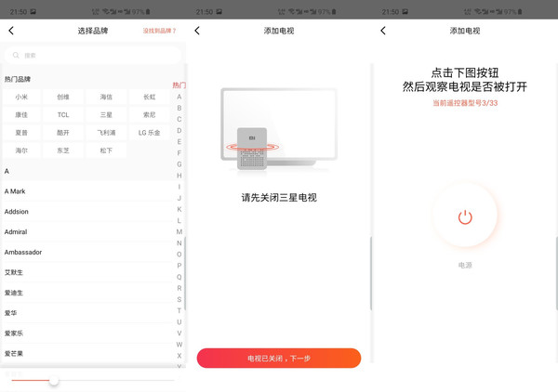Select the 爱家乐 brand row
558x392 pixels.
[87, 333]
